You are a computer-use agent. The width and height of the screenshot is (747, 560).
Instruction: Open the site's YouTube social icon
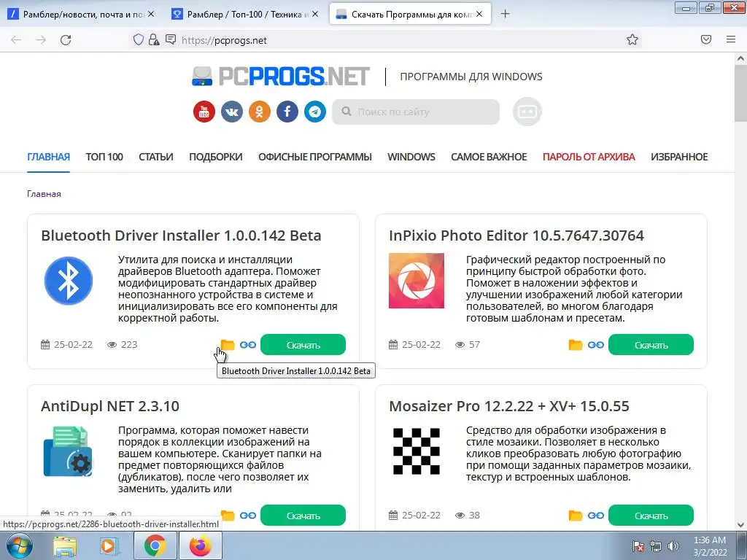[x=204, y=112]
